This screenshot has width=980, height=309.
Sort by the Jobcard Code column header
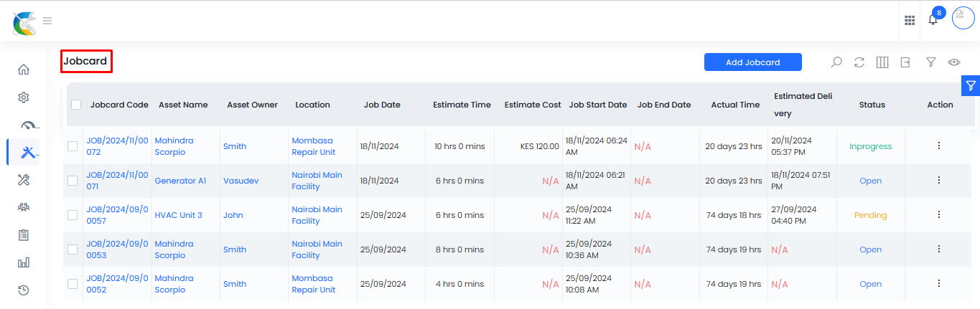[x=119, y=105]
